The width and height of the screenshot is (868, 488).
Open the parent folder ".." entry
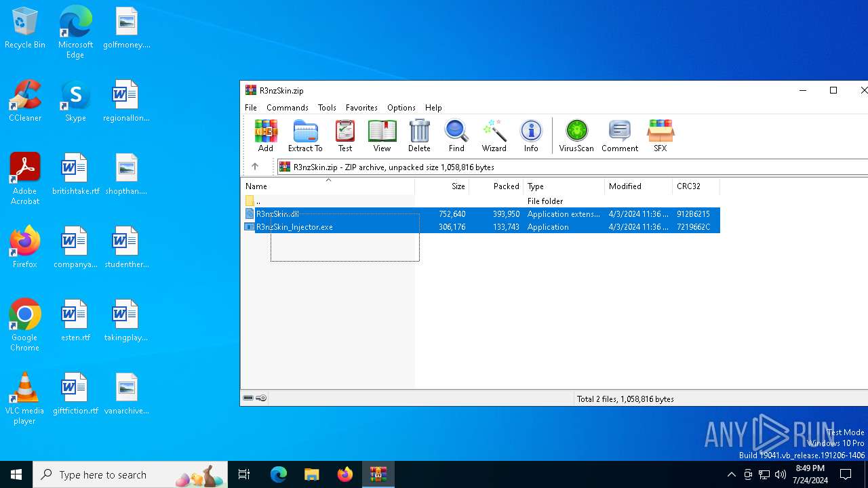tap(258, 201)
